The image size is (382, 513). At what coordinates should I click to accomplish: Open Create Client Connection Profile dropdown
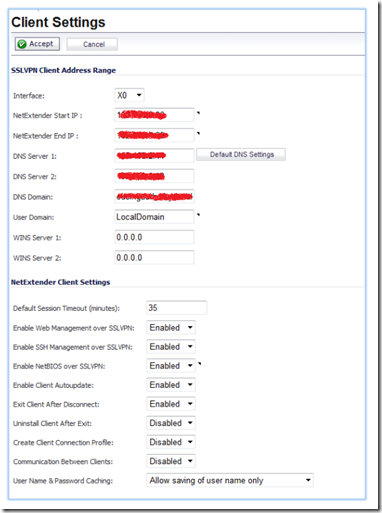point(171,442)
